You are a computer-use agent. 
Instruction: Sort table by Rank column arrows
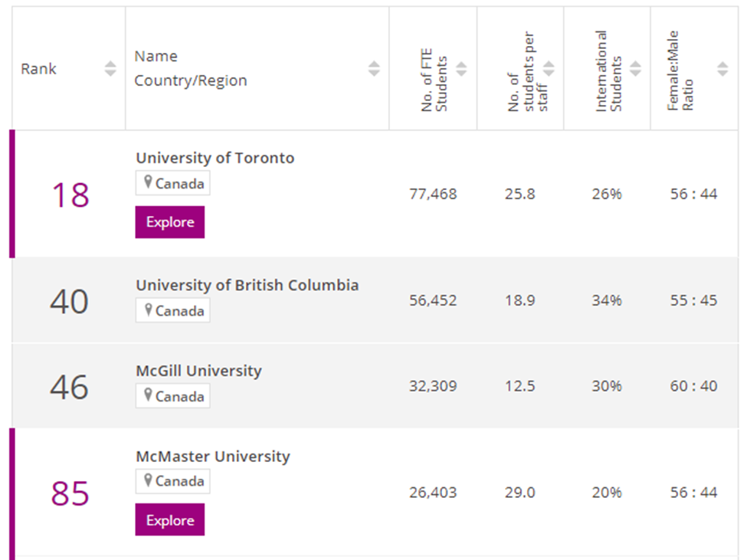110,69
